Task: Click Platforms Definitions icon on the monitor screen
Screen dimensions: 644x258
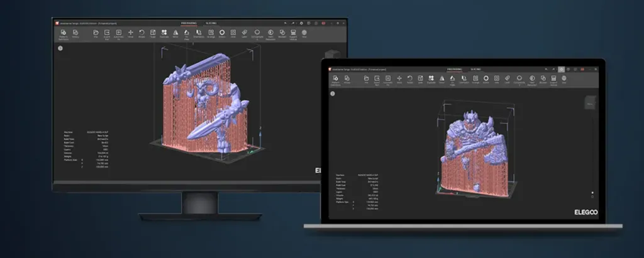Action: pyautogui.click(x=62, y=33)
